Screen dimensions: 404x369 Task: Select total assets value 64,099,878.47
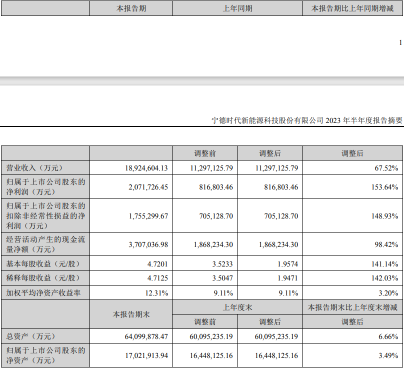coord(146,337)
